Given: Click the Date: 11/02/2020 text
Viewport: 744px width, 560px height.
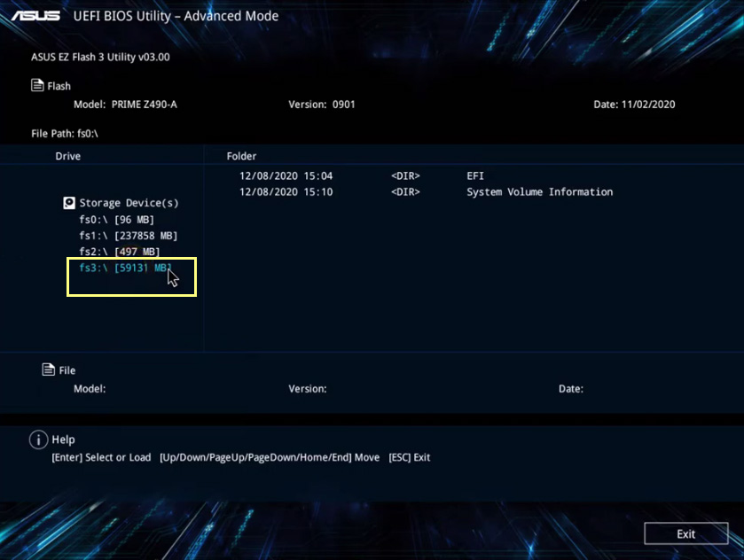Looking at the screenshot, I should coord(634,105).
